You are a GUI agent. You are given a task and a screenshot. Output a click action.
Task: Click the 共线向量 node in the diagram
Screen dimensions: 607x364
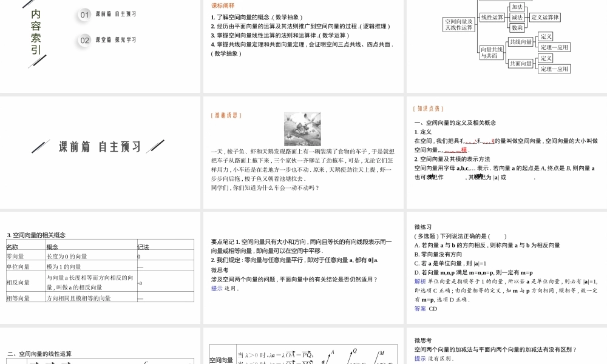pos(521,41)
